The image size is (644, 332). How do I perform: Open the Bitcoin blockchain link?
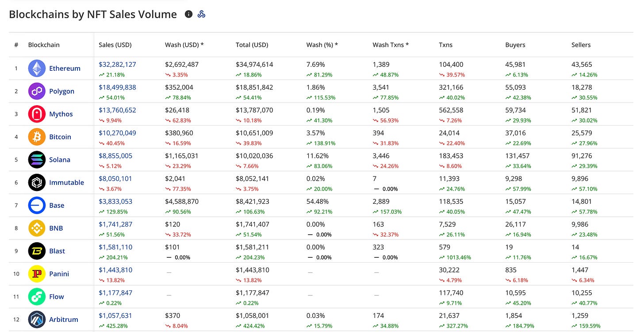point(60,137)
